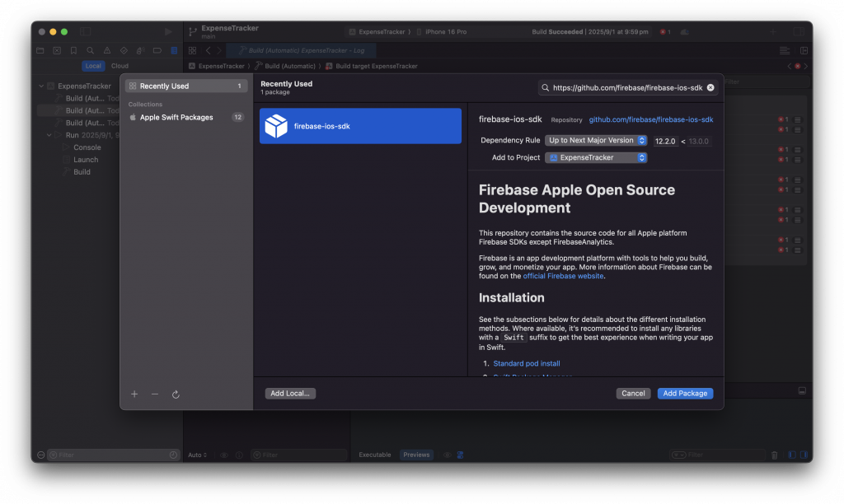
Task: Open the Test navigator diamond icon
Action: 124,50
